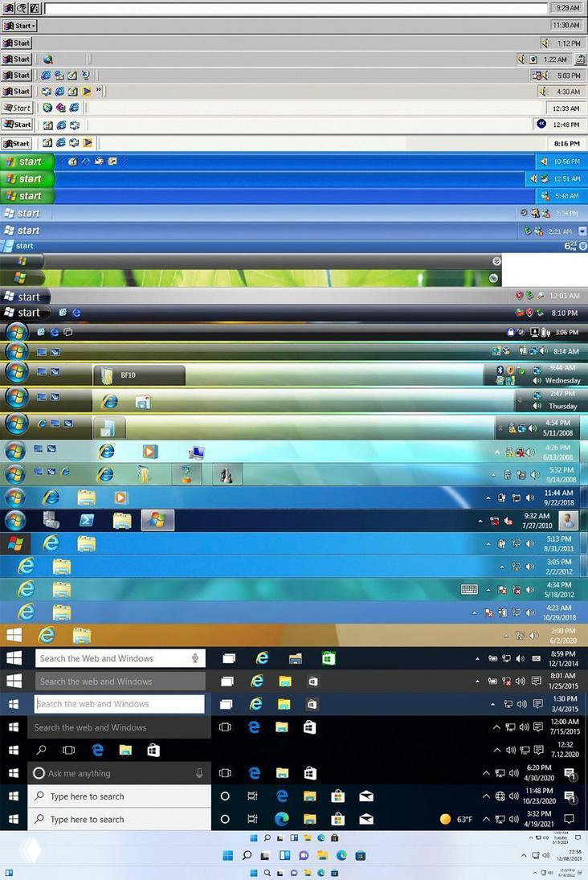The height and width of the screenshot is (880, 588).
Task: Launch PowerShell on the 9:32 AM taskbar
Action: (x=87, y=521)
